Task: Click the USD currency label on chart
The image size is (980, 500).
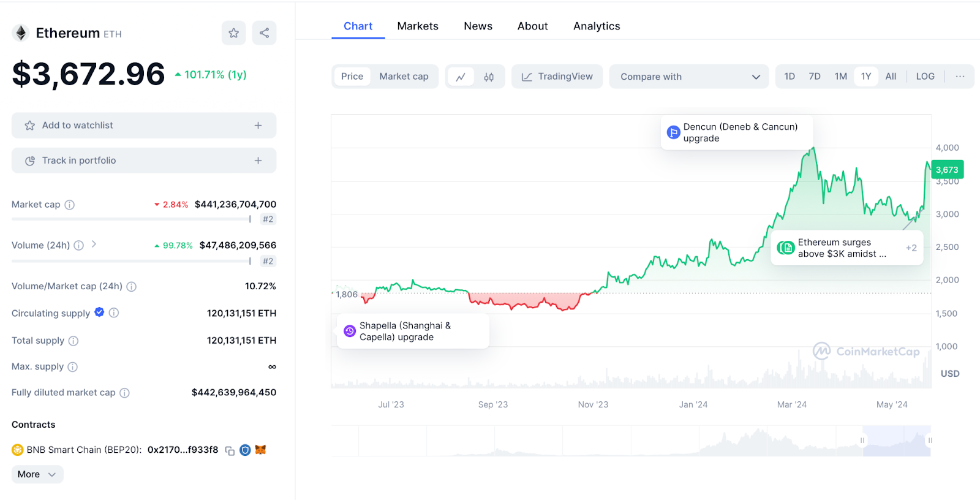Action: point(950,374)
